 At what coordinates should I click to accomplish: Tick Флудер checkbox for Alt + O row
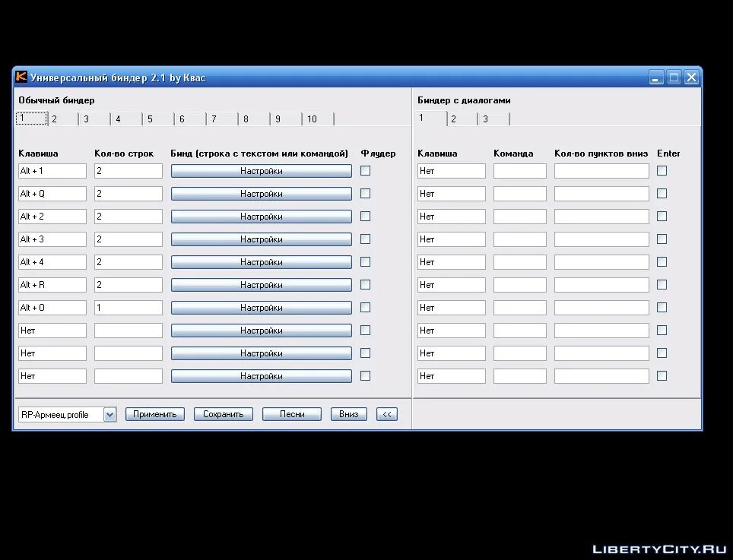365,308
